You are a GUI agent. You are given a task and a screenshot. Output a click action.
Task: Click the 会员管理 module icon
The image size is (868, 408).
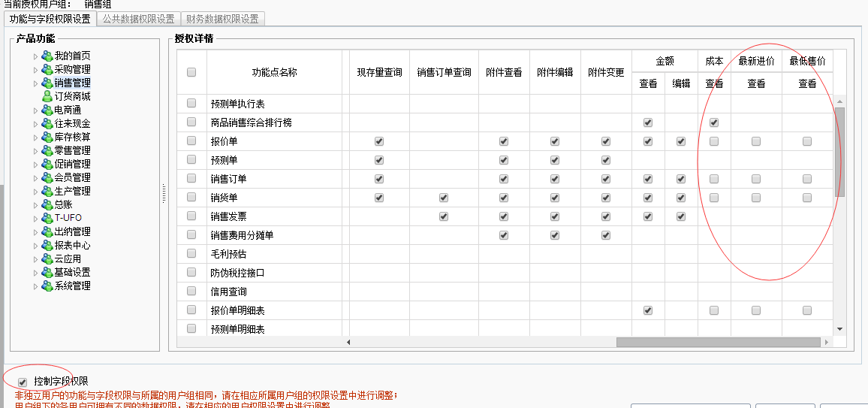47,178
